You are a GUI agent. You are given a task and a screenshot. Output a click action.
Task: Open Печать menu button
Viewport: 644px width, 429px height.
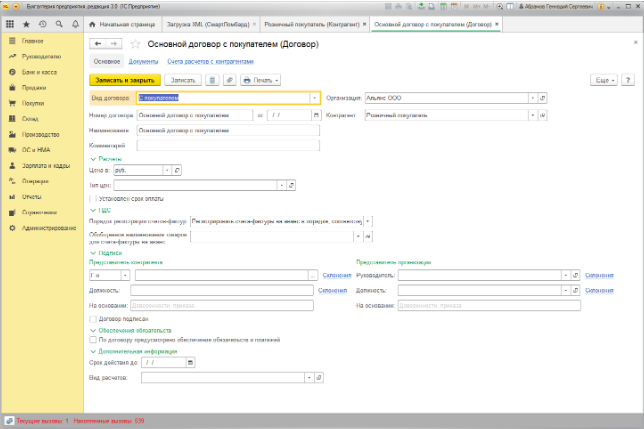[x=261, y=80]
